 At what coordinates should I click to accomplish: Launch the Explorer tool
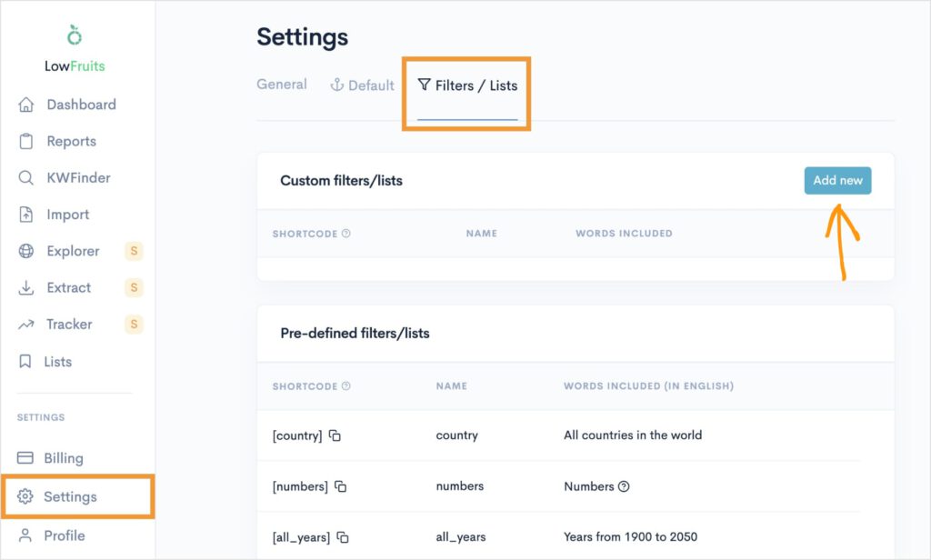pos(73,251)
